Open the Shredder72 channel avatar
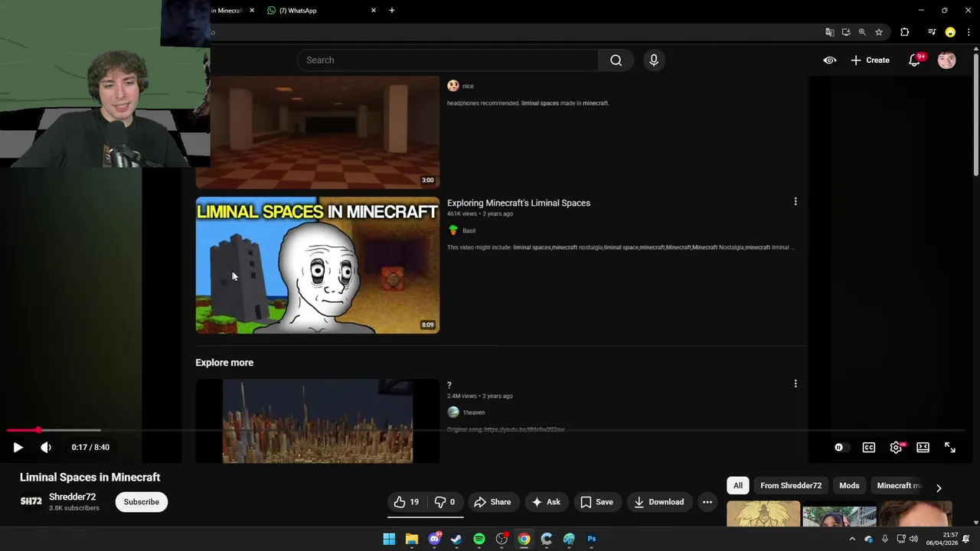The image size is (980, 551). [31, 501]
